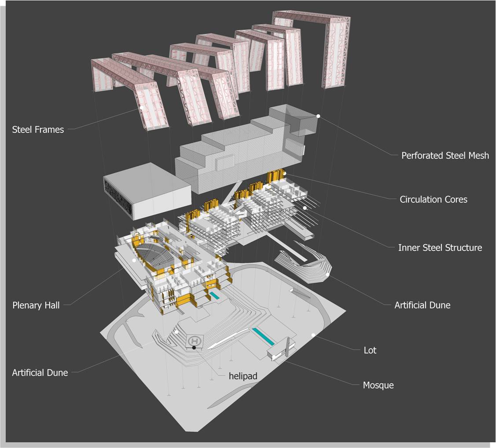Screen dimensions: 496x448
Task: Click the "Circulation Cores" text label
Action: tap(433, 199)
